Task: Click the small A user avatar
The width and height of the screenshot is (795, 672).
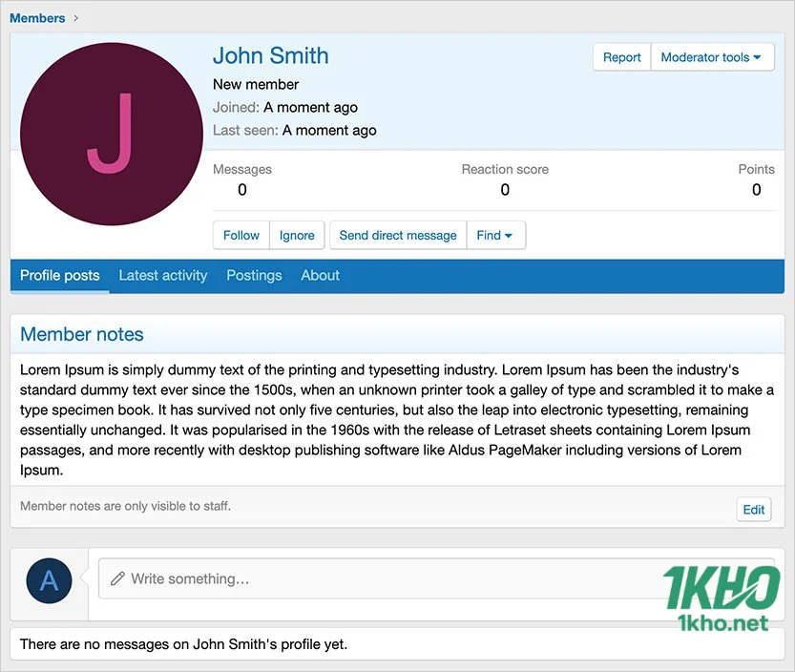Action: (x=49, y=581)
